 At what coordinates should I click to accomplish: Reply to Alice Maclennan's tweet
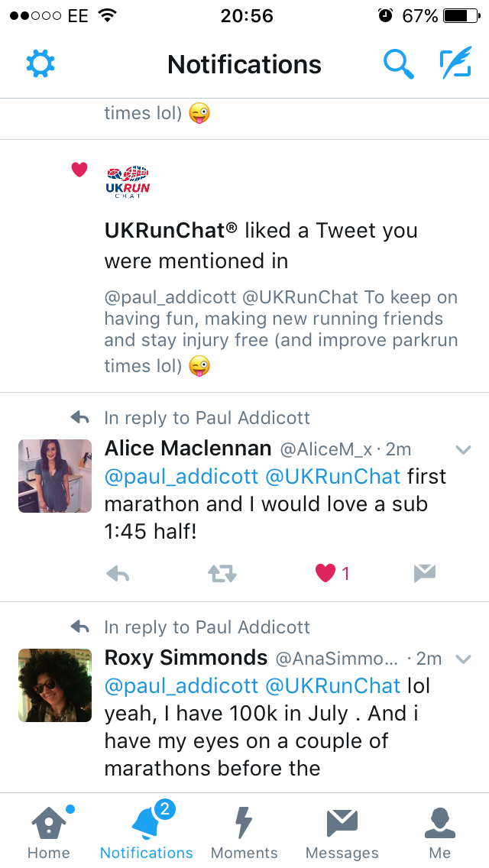tap(118, 574)
